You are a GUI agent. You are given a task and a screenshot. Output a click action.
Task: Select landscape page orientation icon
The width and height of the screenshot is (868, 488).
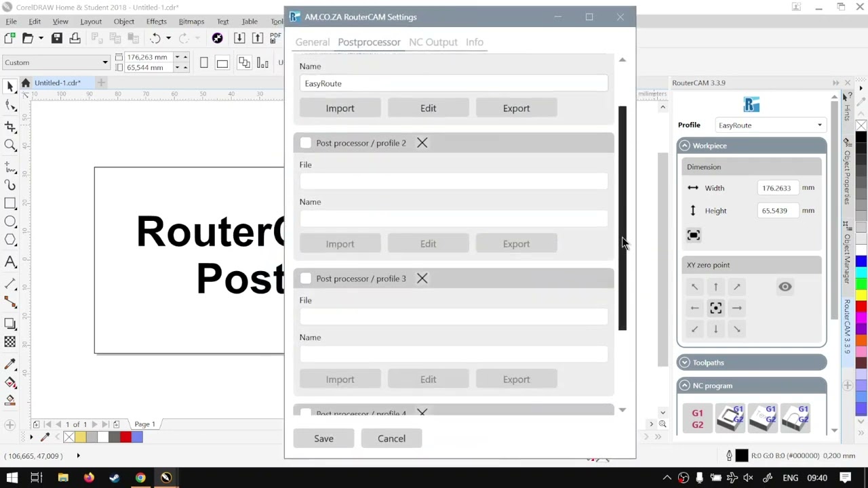pos(222,63)
